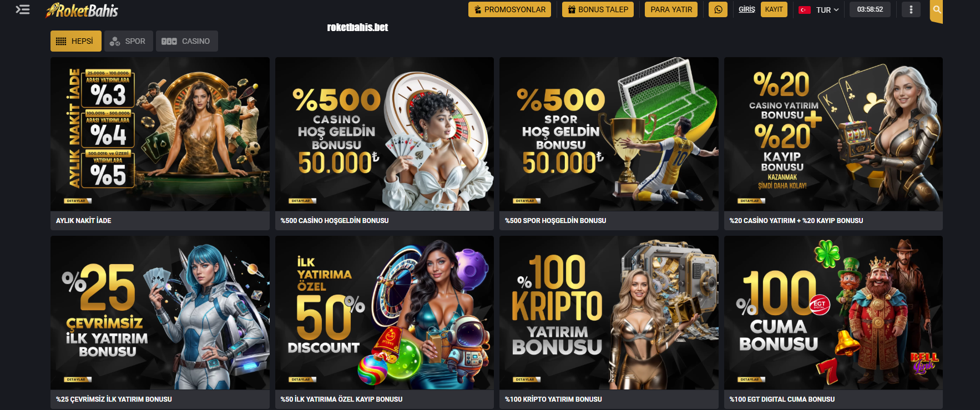Open the PROMOSYONLAR button
This screenshot has width=980, height=410.
pos(509,9)
